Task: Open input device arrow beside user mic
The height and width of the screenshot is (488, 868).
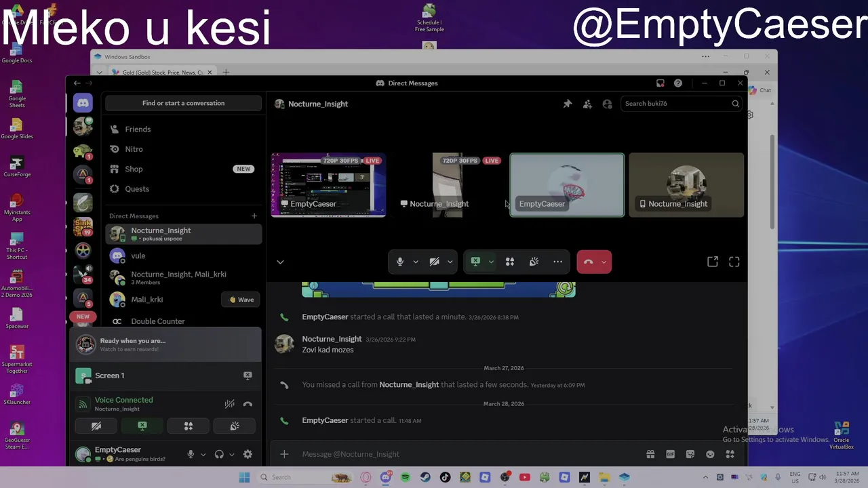Action: point(203,454)
